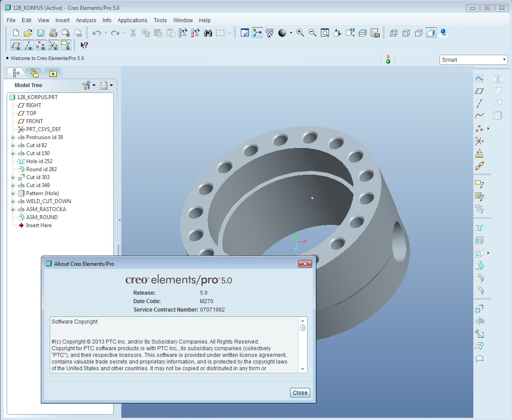Expand the WELD_CUT_DOWN feature node

click(13, 201)
